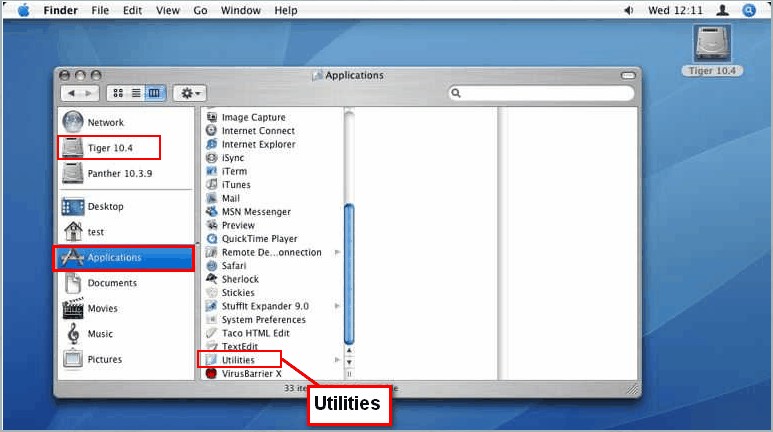The width and height of the screenshot is (773, 432).
Task: Expand the Utilities folder arrow
Action: pyautogui.click(x=337, y=360)
